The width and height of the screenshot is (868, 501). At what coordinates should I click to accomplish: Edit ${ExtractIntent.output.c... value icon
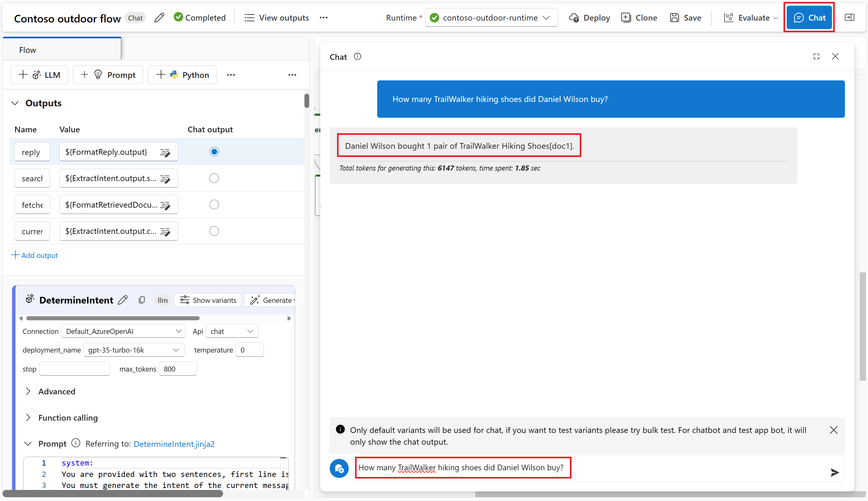(x=165, y=232)
